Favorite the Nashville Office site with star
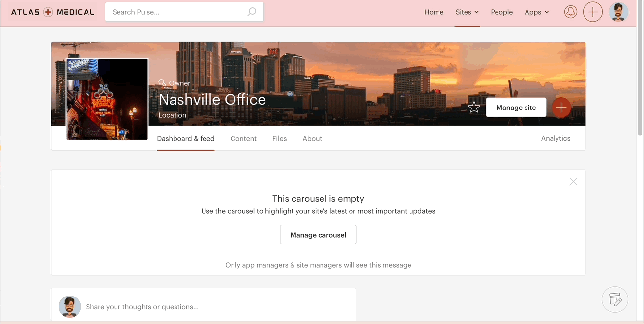 click(x=474, y=108)
